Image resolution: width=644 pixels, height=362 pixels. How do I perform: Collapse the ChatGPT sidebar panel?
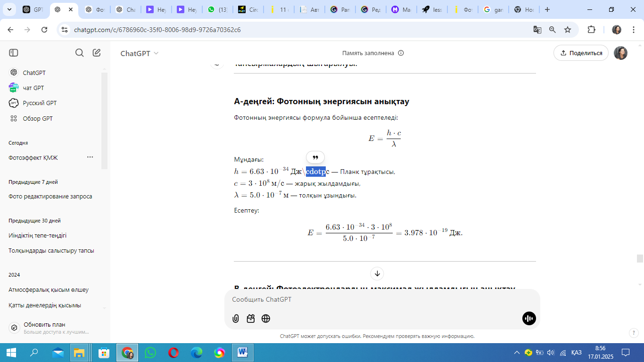pos(13,53)
